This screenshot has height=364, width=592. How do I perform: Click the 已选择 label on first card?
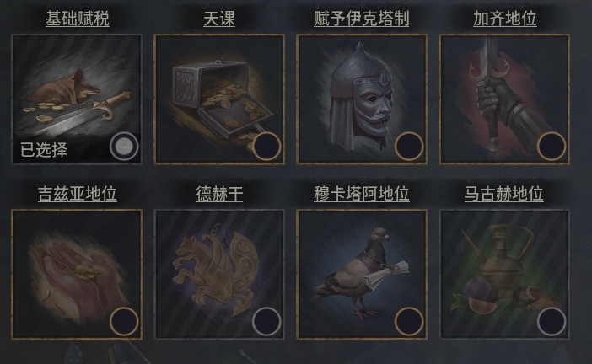coord(44,150)
